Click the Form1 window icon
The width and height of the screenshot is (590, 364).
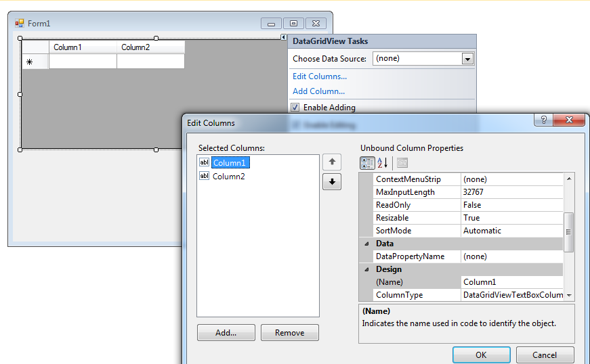20,23
